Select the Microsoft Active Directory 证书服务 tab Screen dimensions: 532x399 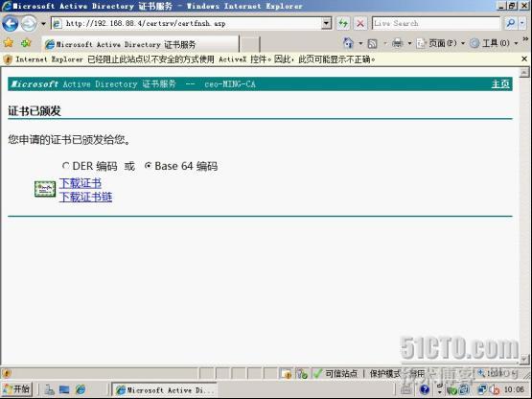(141, 44)
